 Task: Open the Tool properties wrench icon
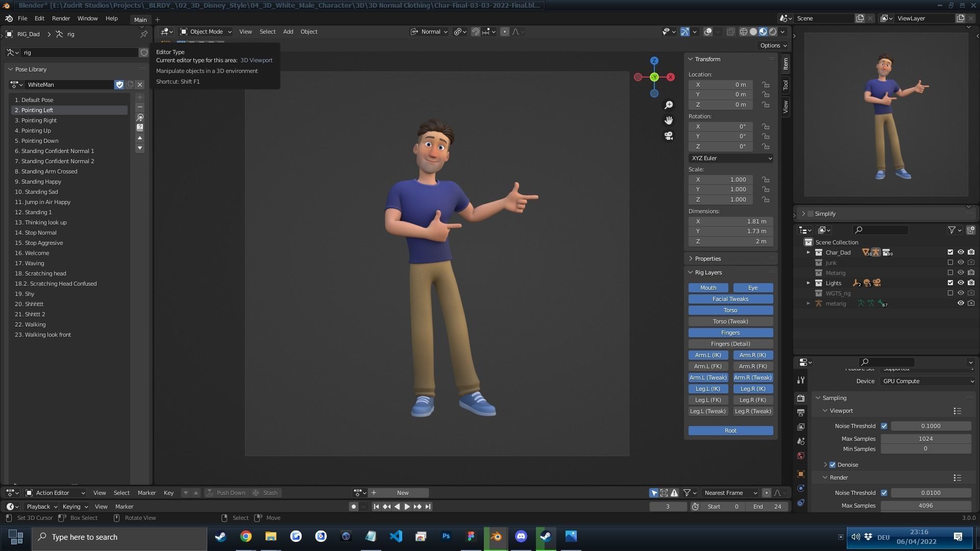tap(800, 380)
